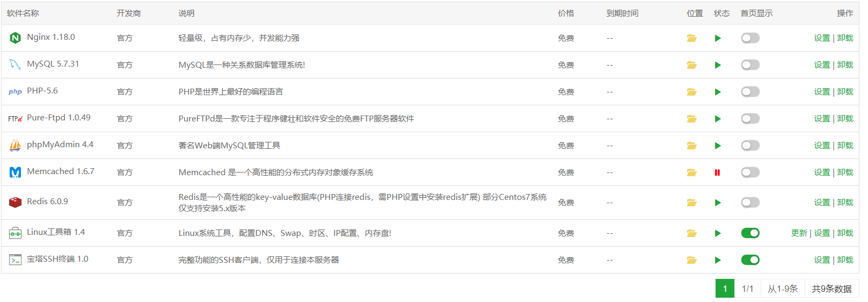Viewport: 868px width, 302px height.
Task: Open the Linux工具箱 folder location
Action: tap(691, 233)
